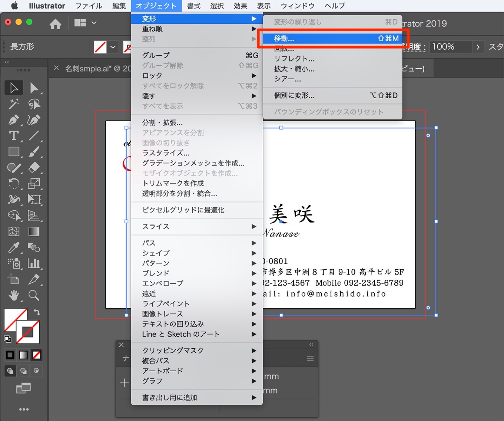The height and width of the screenshot is (421, 504).
Task: Click the toolbar stroke color swatch
Action: (x=28, y=332)
